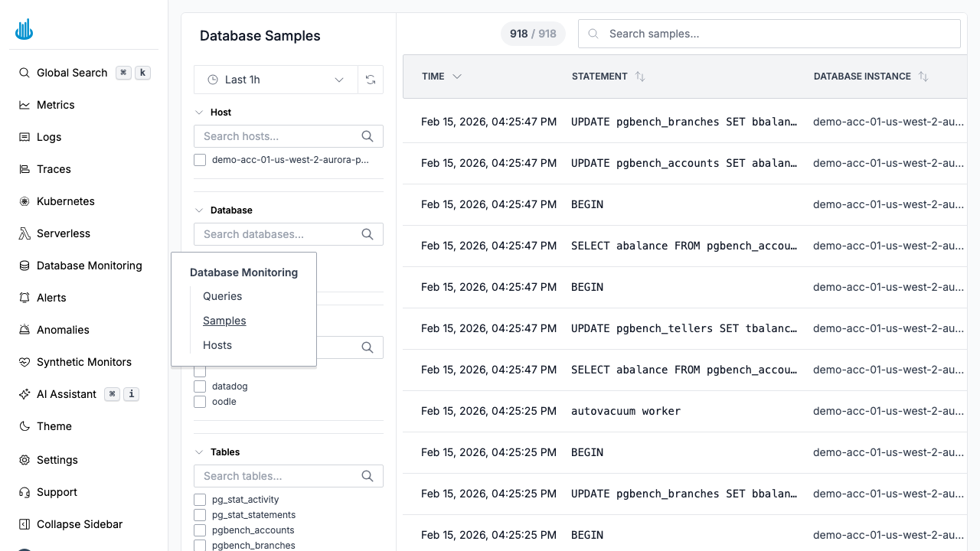Open the Alerts bell icon
Viewport: 980px width, 551px height.
(x=24, y=298)
